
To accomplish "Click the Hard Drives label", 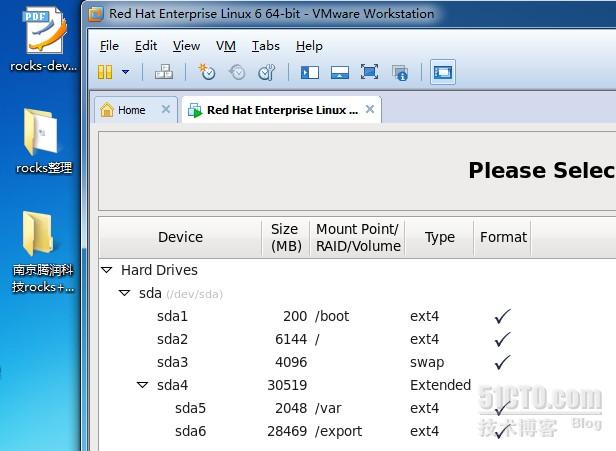I will coord(159,270).
